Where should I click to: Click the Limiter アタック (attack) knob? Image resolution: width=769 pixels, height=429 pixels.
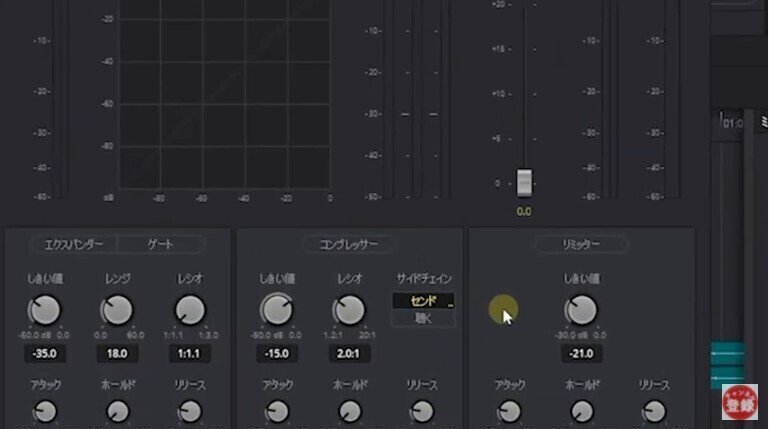click(509, 411)
